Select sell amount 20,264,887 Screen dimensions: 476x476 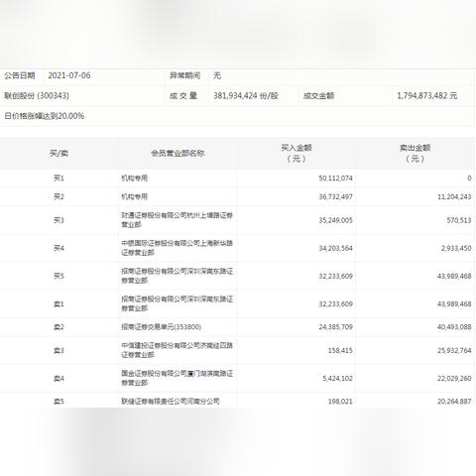point(454,402)
